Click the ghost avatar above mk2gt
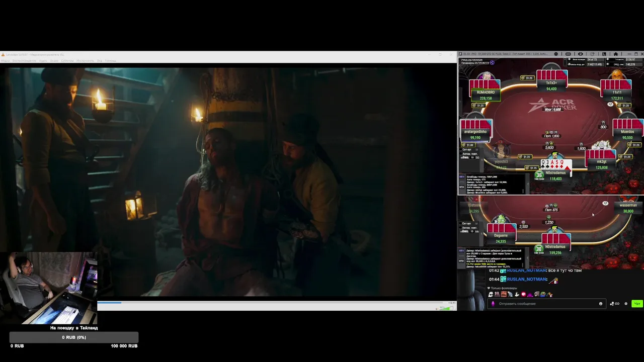The height and width of the screenshot is (362, 644). point(601,146)
